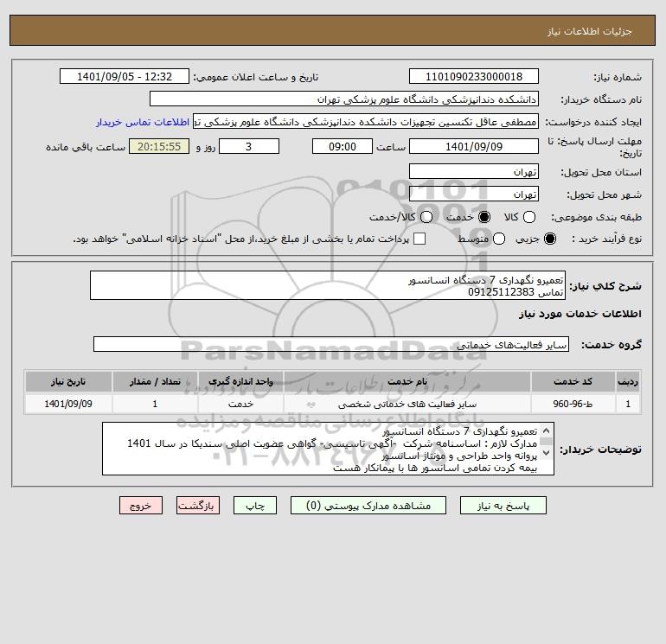The height and width of the screenshot is (644, 666).
Task: Click the remaining time 20:15:55 field
Action: click(x=159, y=146)
